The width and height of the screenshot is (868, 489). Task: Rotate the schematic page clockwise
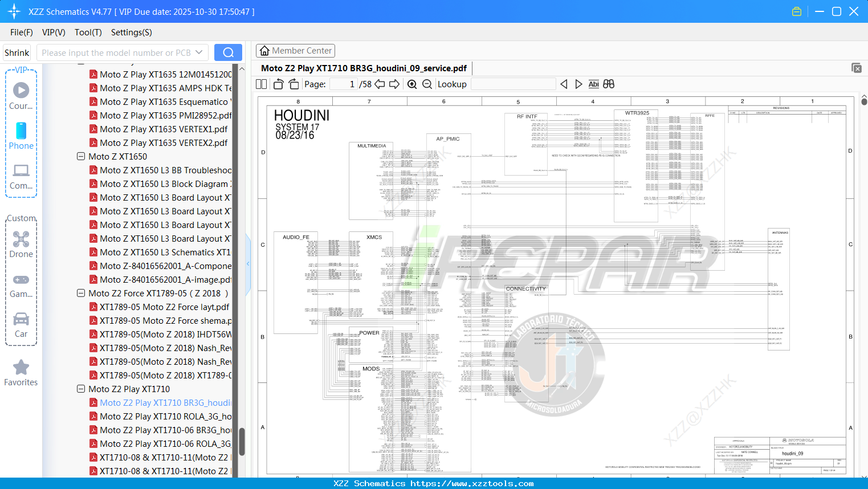coord(294,84)
